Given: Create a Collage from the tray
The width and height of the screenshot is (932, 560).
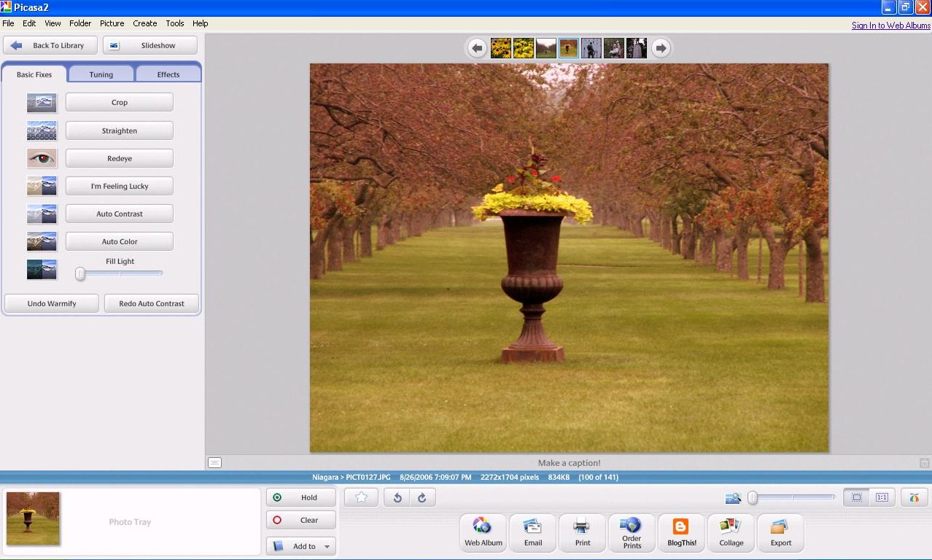Looking at the screenshot, I should pos(731,532).
